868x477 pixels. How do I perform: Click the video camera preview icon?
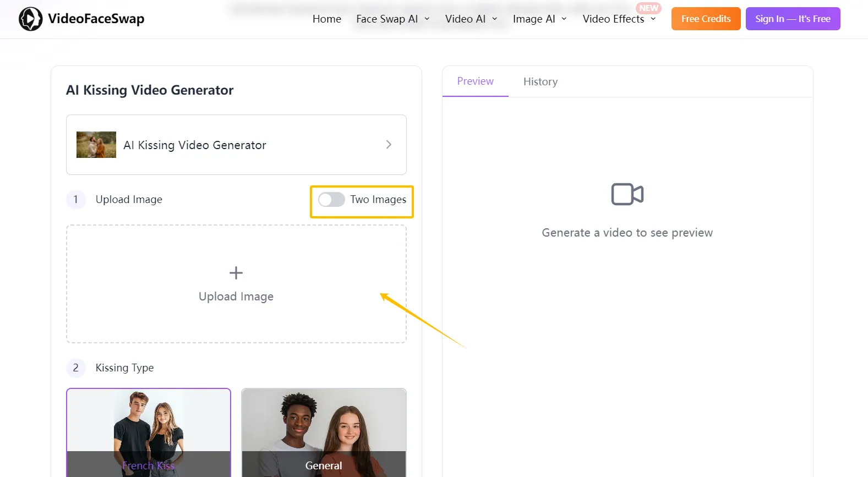(627, 194)
